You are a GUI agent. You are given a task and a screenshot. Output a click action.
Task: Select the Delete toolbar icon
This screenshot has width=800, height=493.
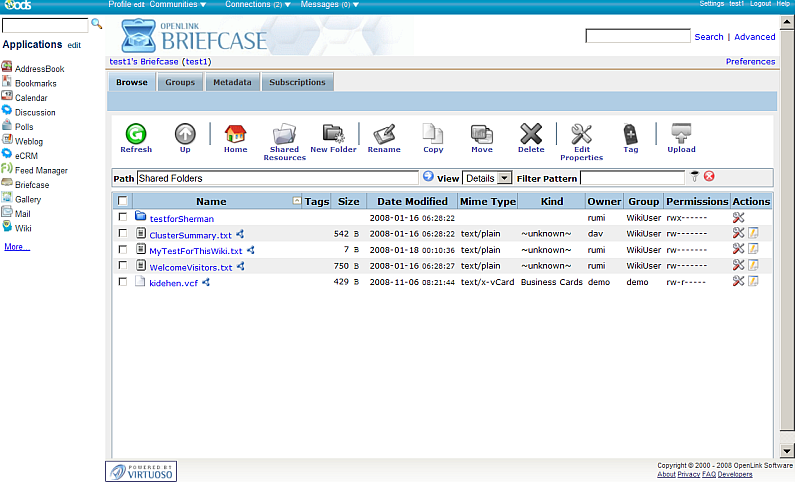coord(531,135)
